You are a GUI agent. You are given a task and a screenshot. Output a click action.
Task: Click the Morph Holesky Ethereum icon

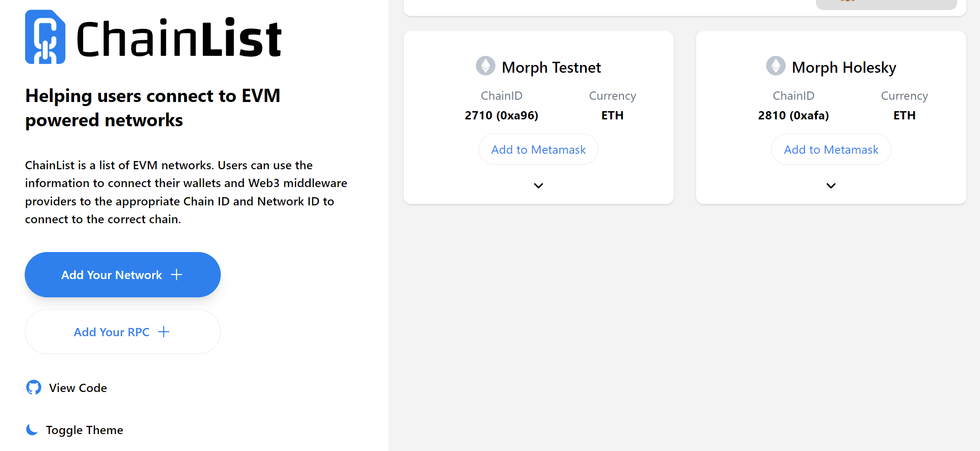coord(776,66)
